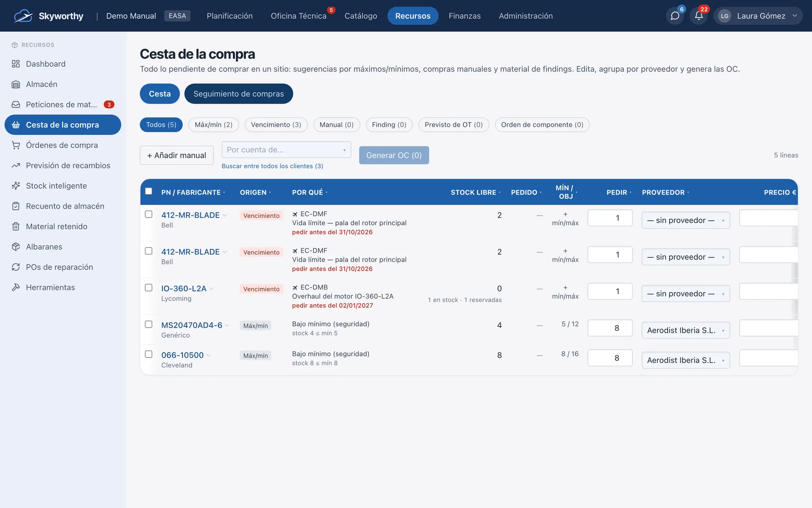Open the Planificación menu
Screen dimensions: 812x508
pos(230,16)
